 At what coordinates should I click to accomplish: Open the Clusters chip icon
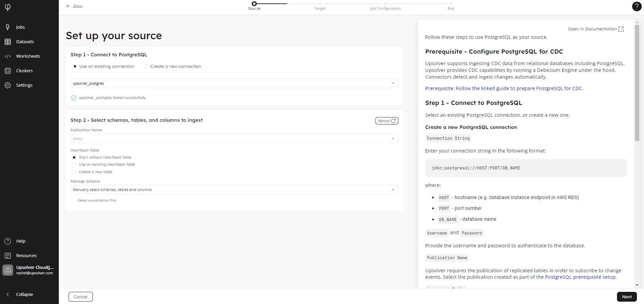tap(8, 71)
